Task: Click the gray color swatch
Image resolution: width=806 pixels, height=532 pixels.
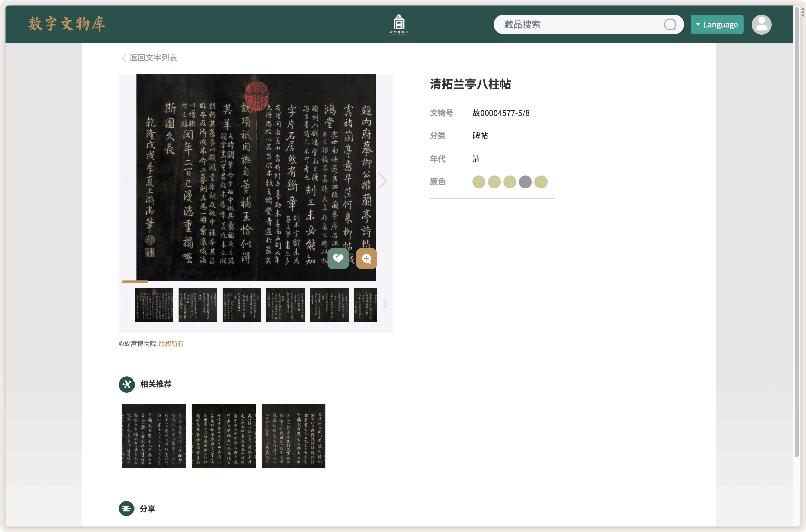Action: pyautogui.click(x=525, y=182)
